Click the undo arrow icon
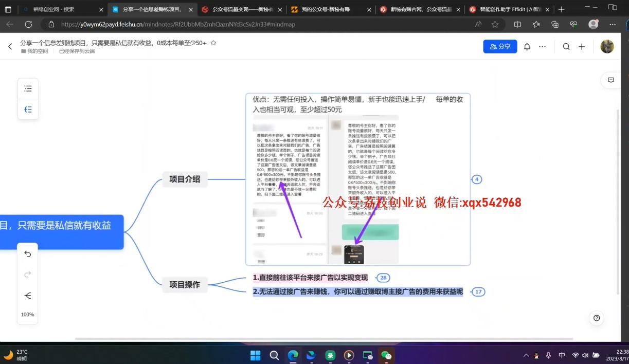629x364 pixels. pos(28,254)
